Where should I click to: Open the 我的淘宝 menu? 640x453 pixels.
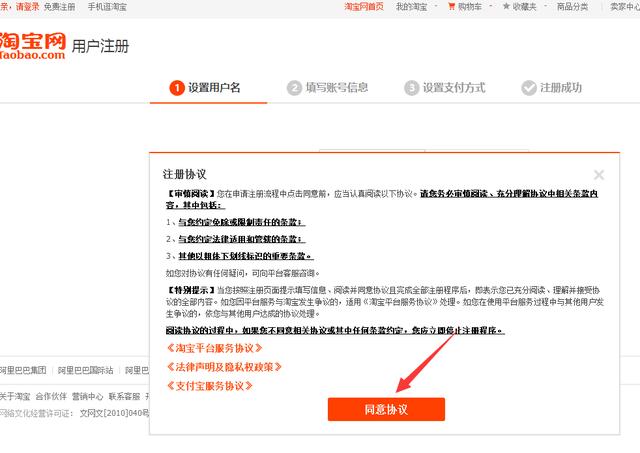coord(411,7)
